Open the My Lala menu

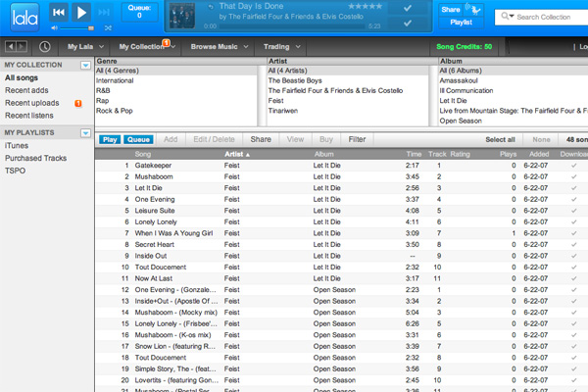point(85,47)
